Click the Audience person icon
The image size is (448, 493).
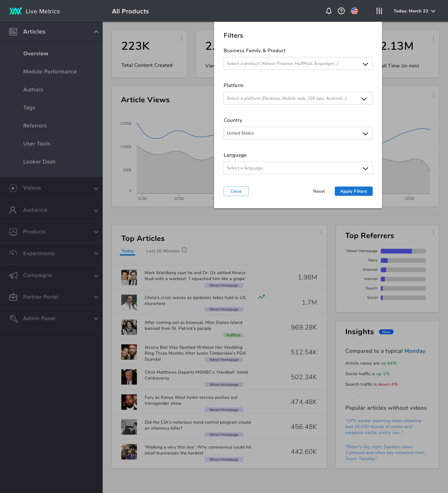13,210
